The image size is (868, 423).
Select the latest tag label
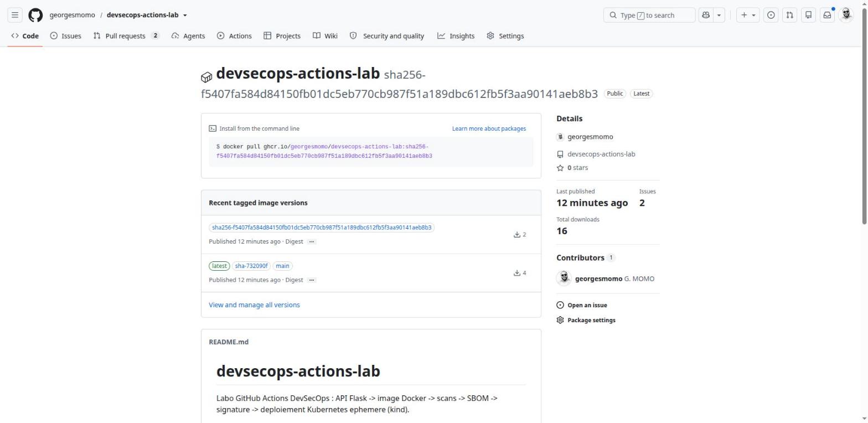[x=219, y=266]
